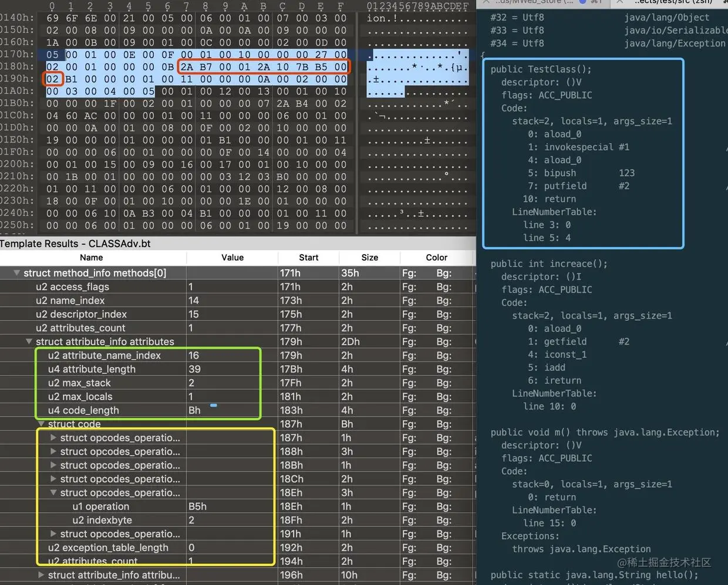
Task: Click the 35h size cell
Action: click(370, 273)
